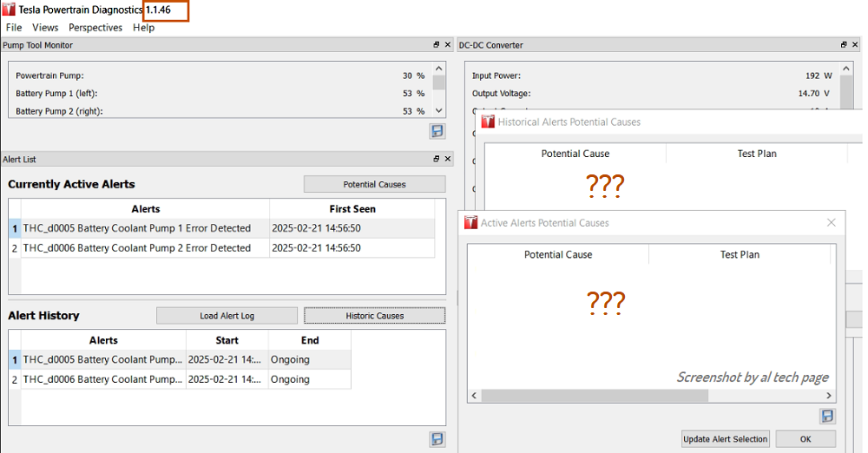Viewport: 868px width, 453px height.
Task: Open the Help menu
Action: (143, 27)
